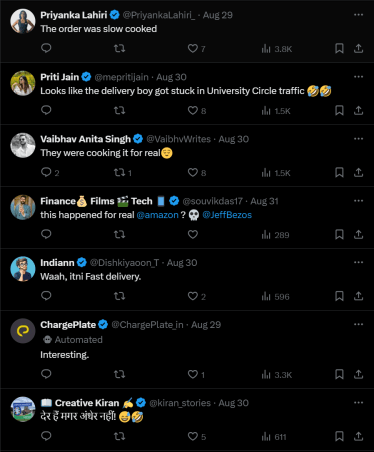The height and width of the screenshot is (452, 374).
Task: Share Vaibhav Anita Singh's tweet
Action: pos(358,172)
